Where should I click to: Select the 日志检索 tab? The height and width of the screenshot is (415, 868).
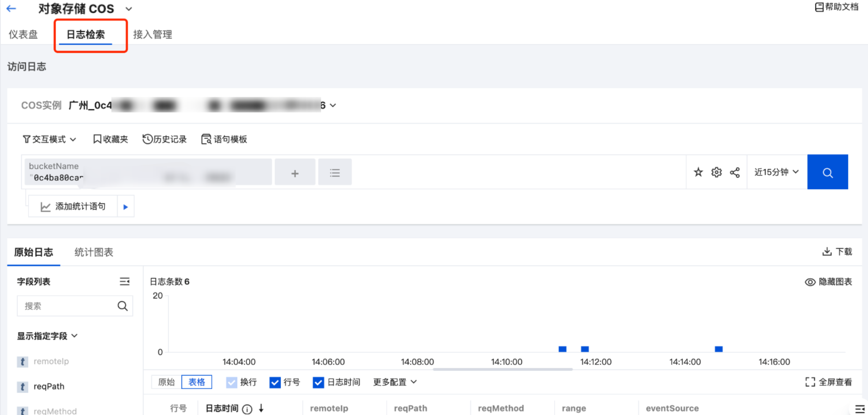[x=86, y=34]
